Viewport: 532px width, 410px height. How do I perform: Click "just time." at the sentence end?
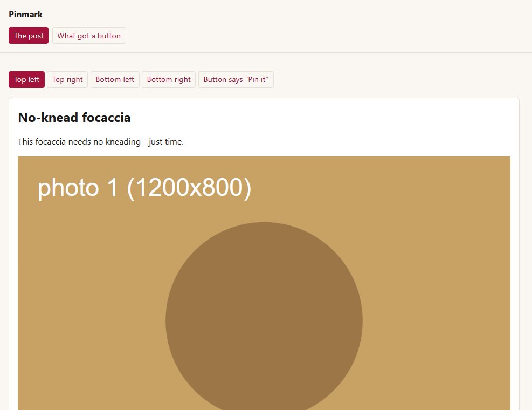166,142
